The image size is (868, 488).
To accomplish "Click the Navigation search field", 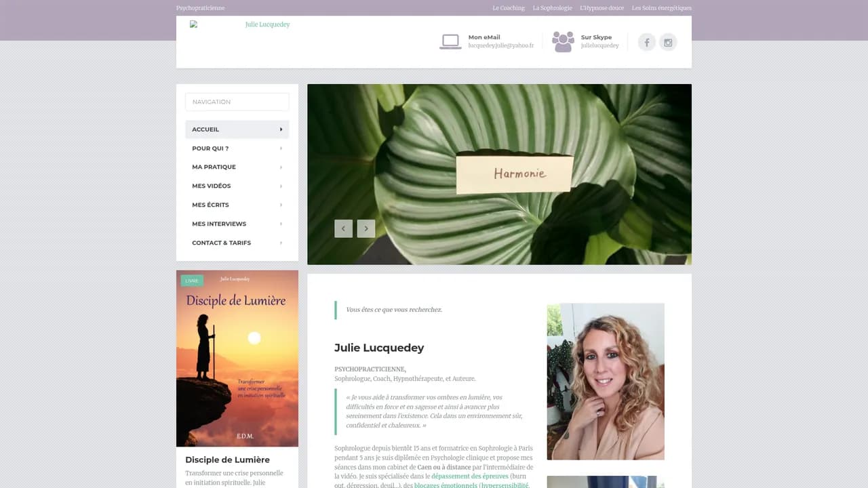I will click(237, 102).
